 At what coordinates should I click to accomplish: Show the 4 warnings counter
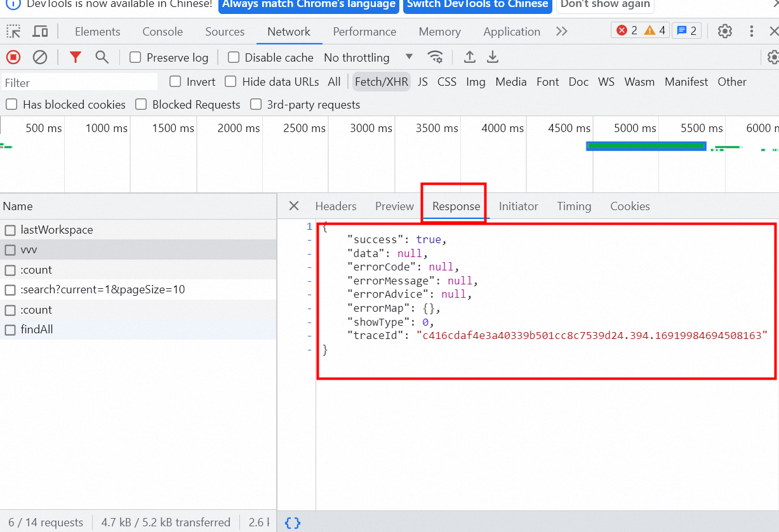(x=655, y=30)
